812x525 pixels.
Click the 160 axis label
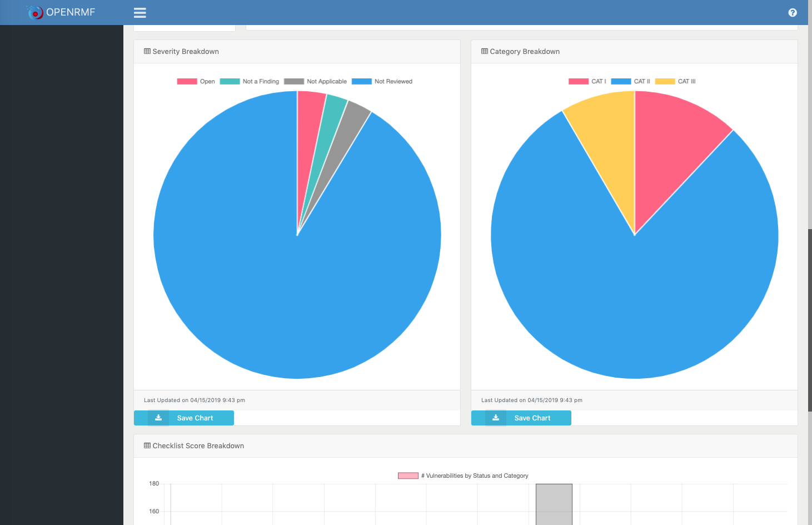click(x=154, y=511)
